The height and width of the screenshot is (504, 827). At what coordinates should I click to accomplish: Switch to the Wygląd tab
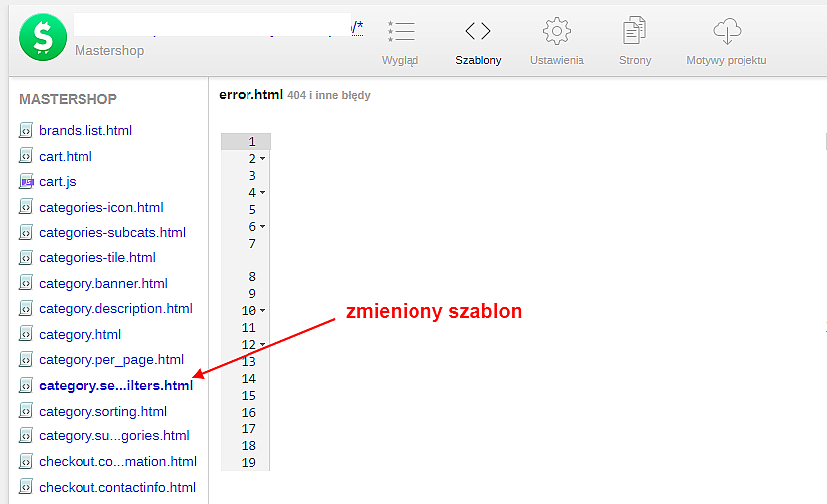[x=400, y=60]
